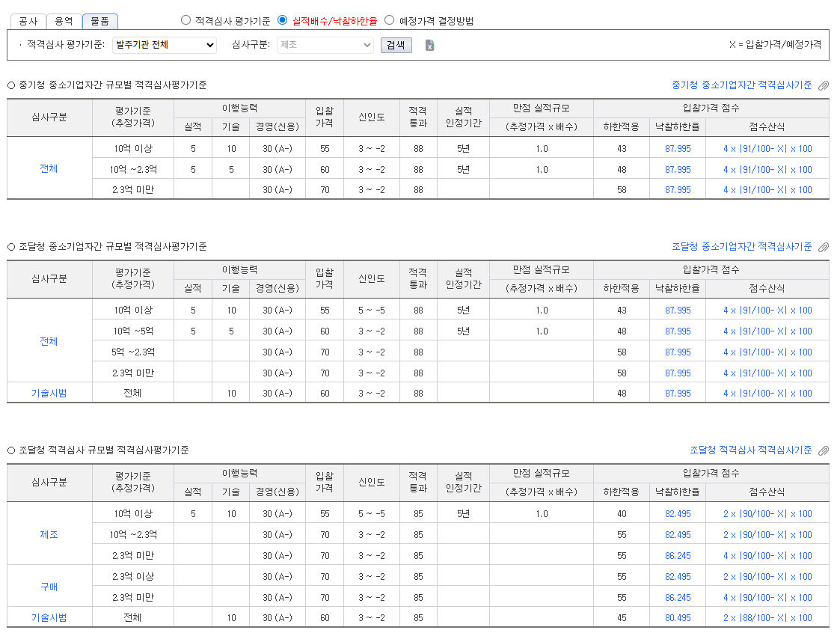
Task: Open the 심사구분 제조 dropdown
Action: coord(325,45)
